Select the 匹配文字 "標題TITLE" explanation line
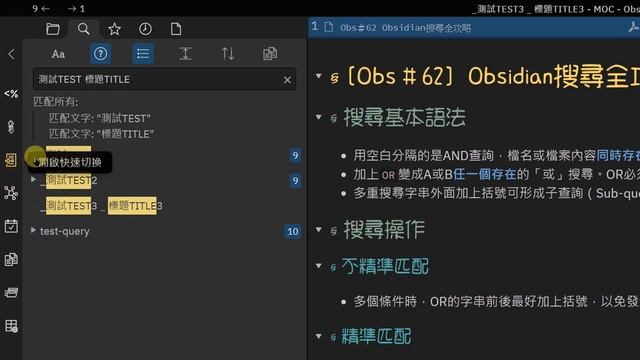Image resolution: width=640 pixels, height=360 pixels. click(101, 134)
